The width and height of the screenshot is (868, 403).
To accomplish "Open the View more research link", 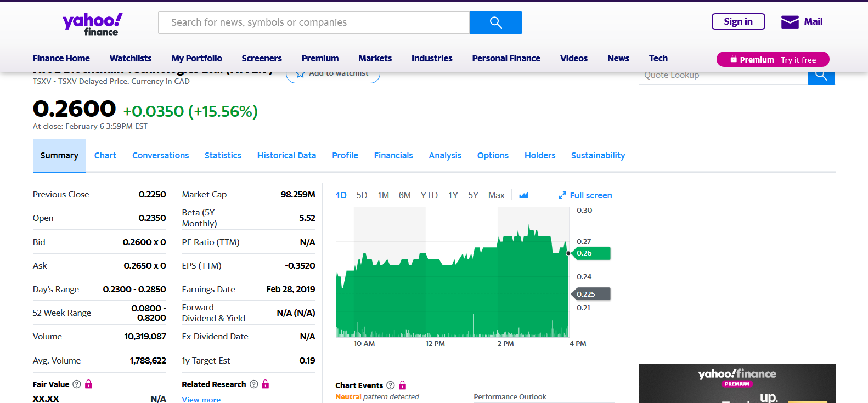I will (201, 399).
